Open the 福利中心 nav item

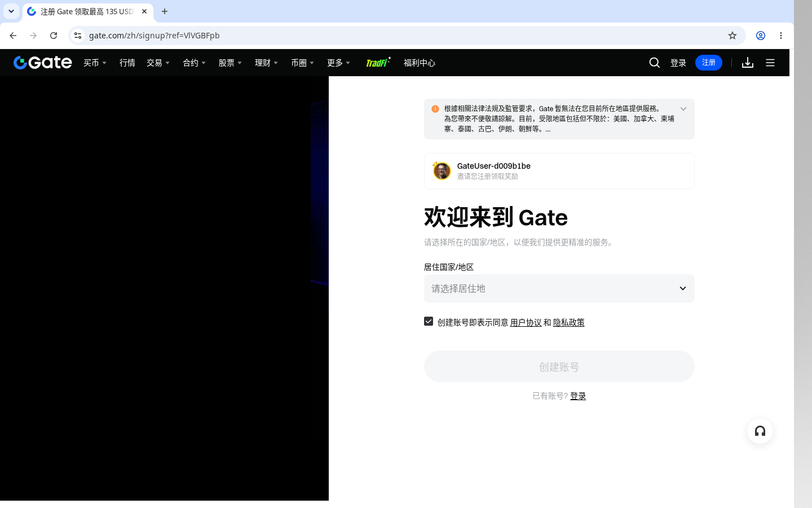coord(420,63)
